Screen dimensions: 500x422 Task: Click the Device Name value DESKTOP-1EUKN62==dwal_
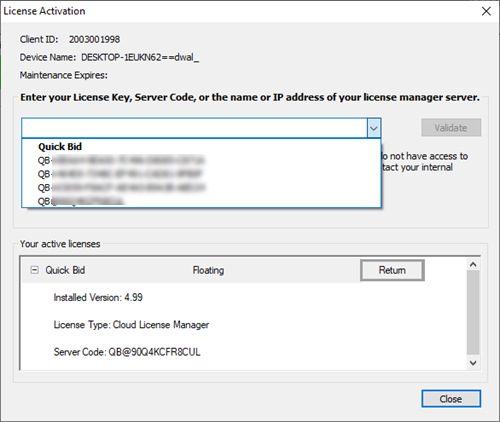point(140,57)
